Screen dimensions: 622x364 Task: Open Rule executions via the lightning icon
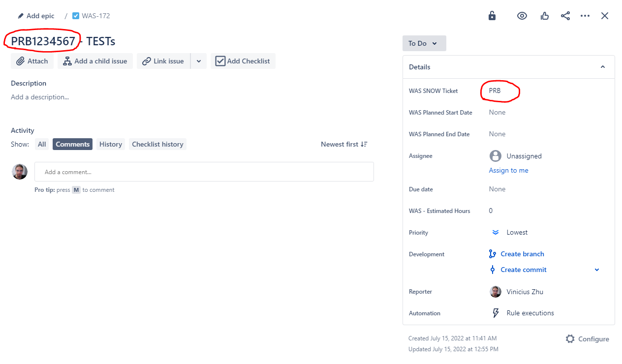tap(497, 313)
